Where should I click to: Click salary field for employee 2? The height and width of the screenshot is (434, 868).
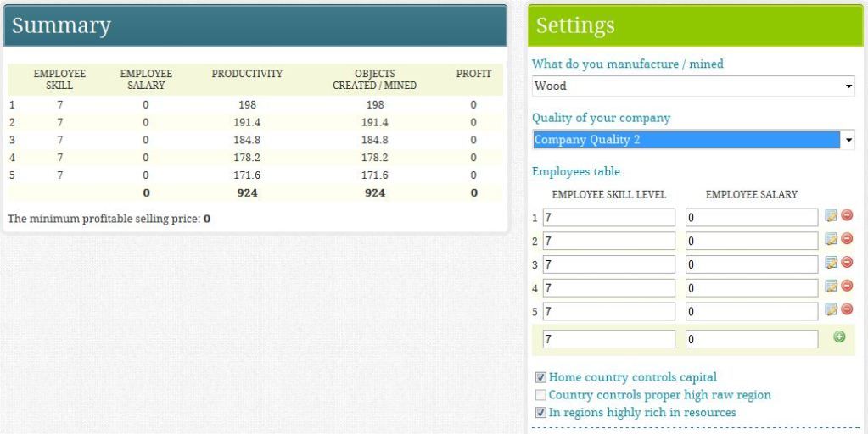pyautogui.click(x=752, y=242)
